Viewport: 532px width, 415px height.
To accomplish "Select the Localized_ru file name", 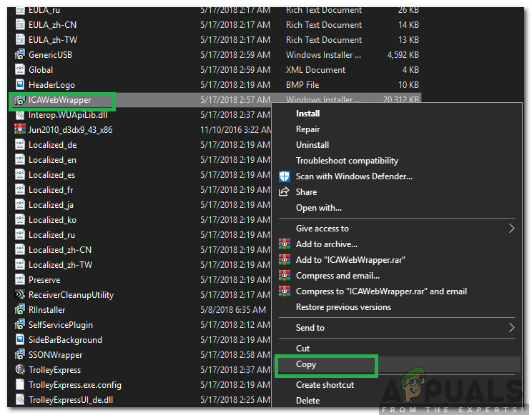I will click(x=51, y=235).
